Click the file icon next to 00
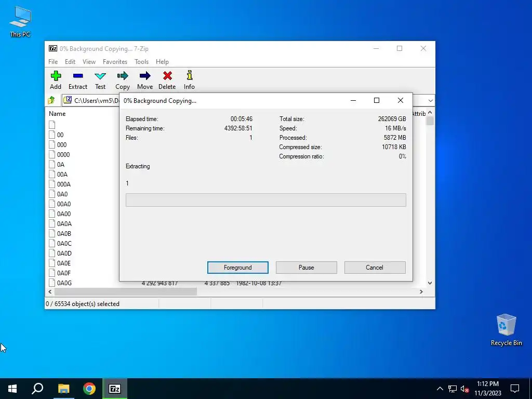Viewport: 532px width, 399px height. coord(52,135)
